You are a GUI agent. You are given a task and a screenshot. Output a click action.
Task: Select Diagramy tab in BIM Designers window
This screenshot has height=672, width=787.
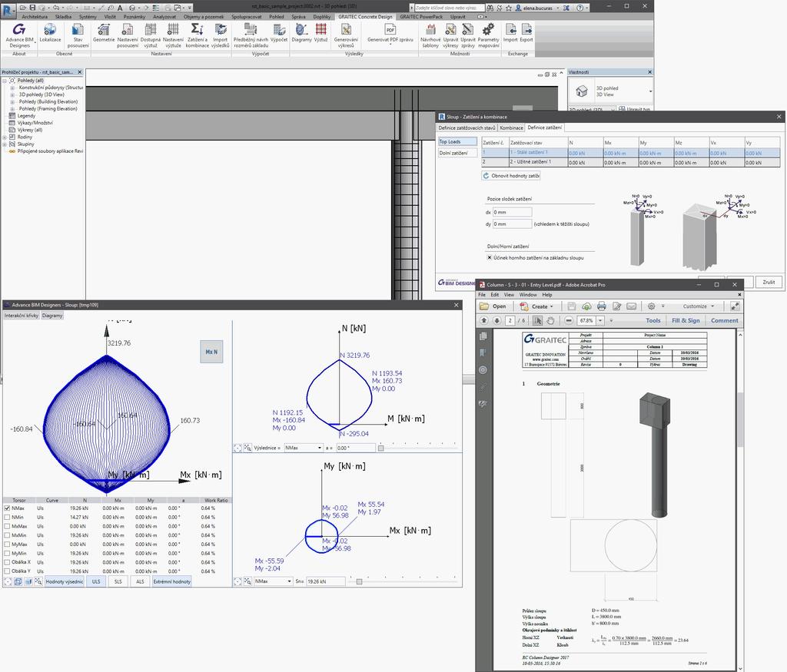(52, 316)
